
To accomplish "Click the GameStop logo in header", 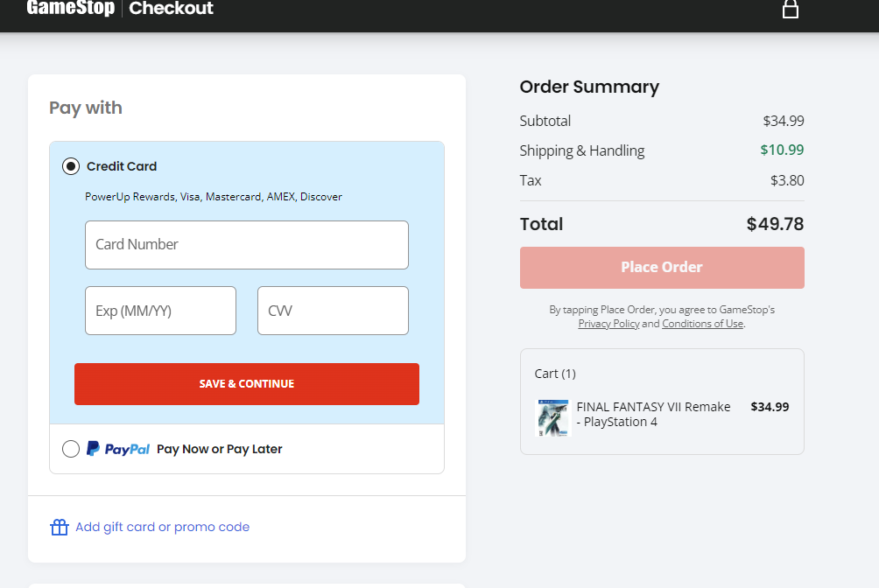I will [71, 8].
